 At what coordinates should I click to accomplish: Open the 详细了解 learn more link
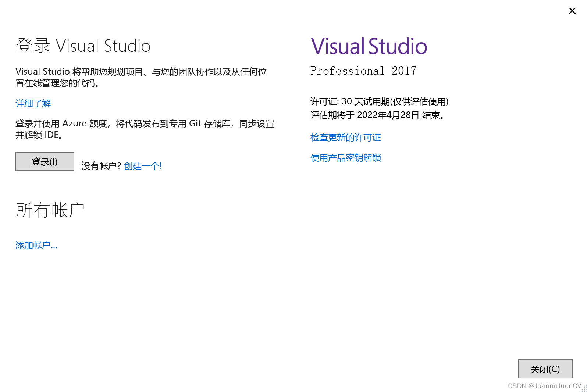(x=33, y=103)
